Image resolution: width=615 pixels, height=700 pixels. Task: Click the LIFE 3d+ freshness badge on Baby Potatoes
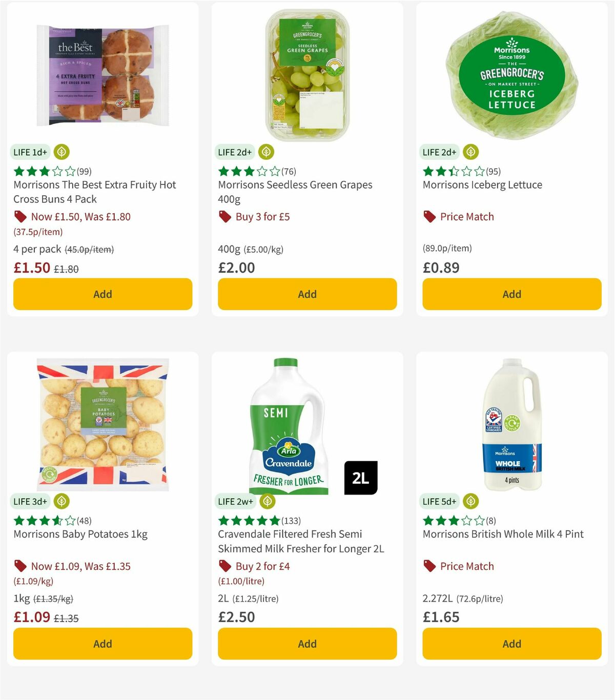pos(31,501)
